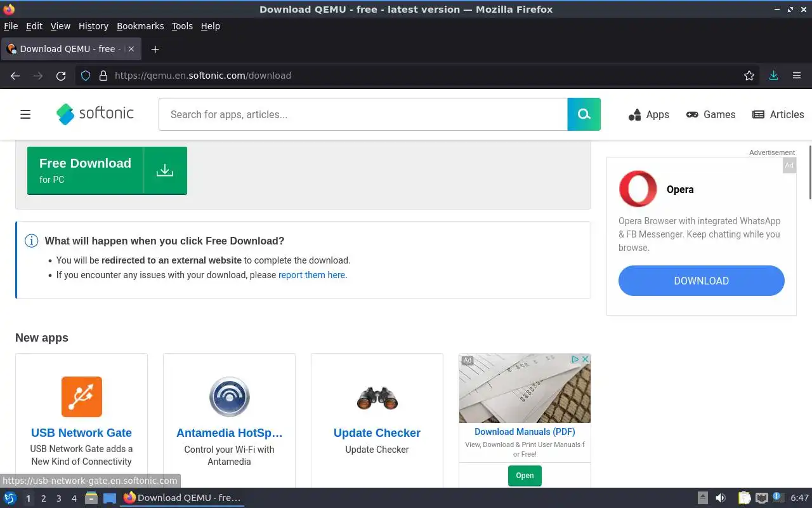
Task: Switch to workspace 2 in taskbar
Action: pos(43,498)
